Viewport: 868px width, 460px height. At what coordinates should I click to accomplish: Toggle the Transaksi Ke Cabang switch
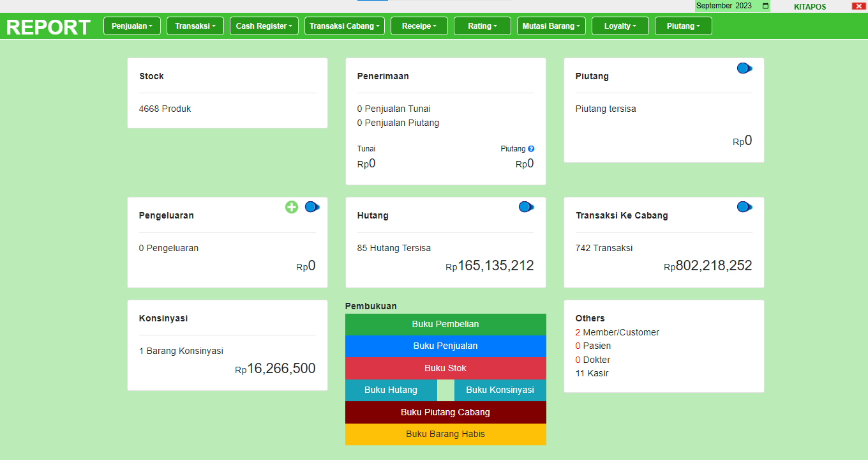[x=744, y=207]
